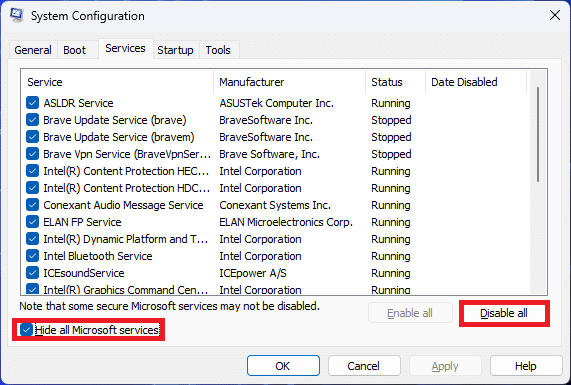The image size is (571, 385).
Task: Click Running status of ASLDR Service
Action: coord(391,103)
